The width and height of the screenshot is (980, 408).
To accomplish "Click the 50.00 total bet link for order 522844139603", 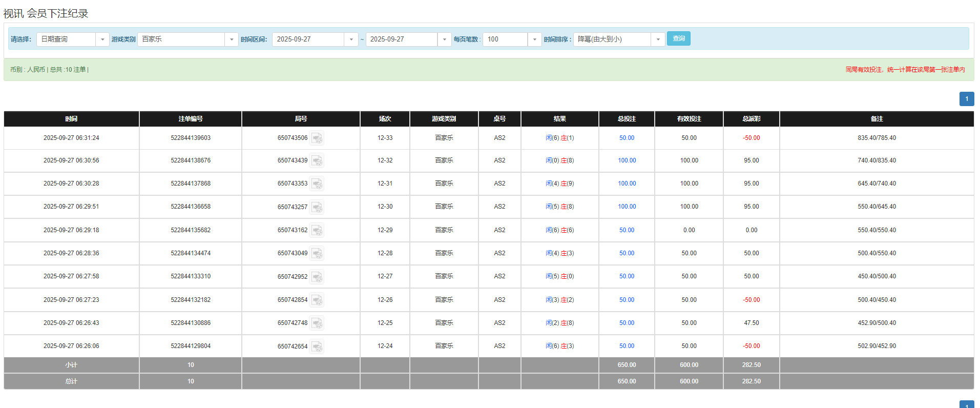I will 627,138.
